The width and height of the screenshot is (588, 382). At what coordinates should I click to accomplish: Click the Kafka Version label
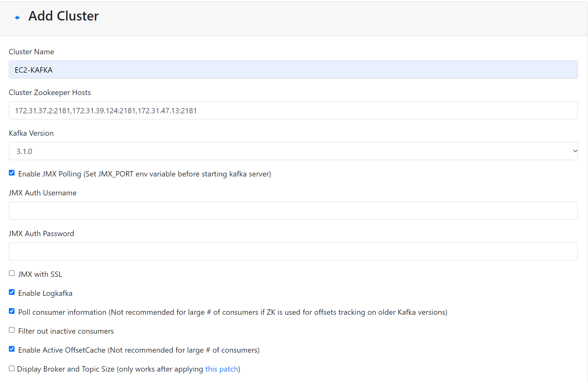click(x=31, y=133)
